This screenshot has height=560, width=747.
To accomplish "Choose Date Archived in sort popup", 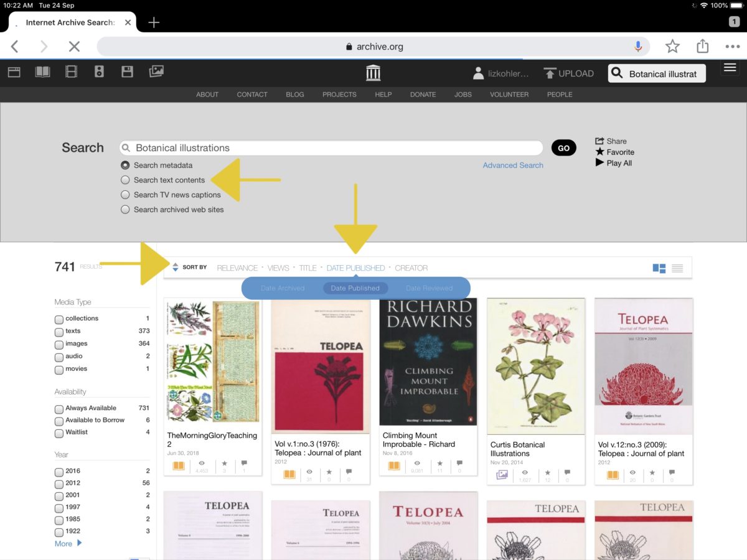I will [x=283, y=288].
